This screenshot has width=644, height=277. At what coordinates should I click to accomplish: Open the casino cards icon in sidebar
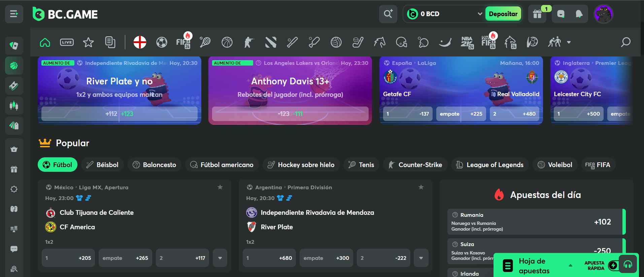coord(14,46)
